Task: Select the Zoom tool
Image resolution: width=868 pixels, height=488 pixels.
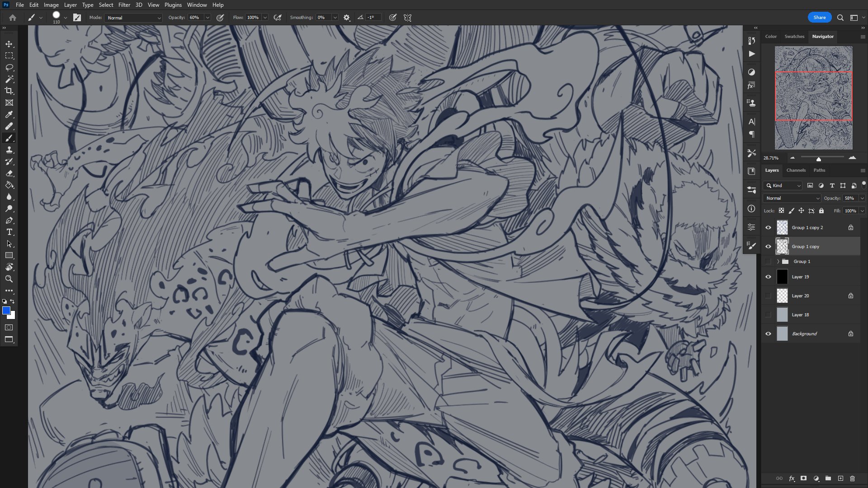Action: pyautogui.click(x=9, y=279)
